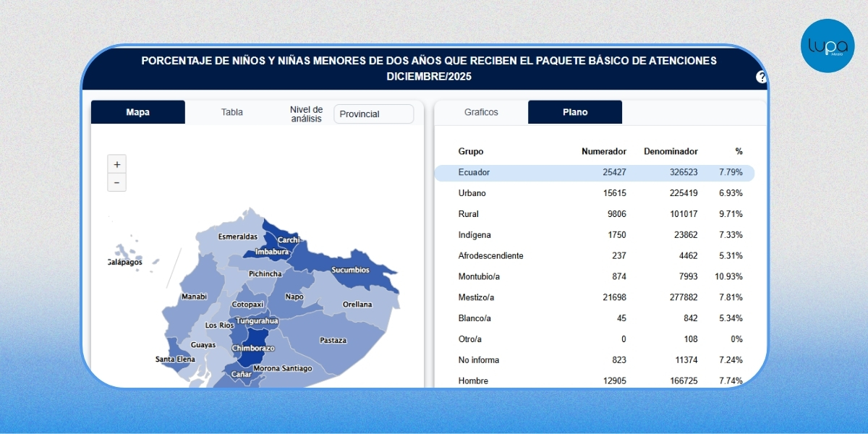Viewport: 868px width, 434px height.
Task: Open the Nivel de análisis Provincial dropdown
Action: pyautogui.click(x=373, y=114)
